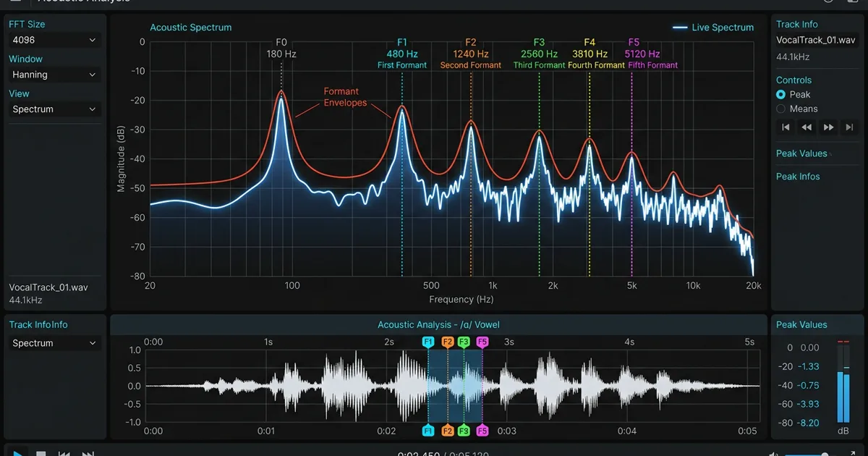Image resolution: width=868 pixels, height=456 pixels.
Task: Click the 3s tick on the upper time ruler
Action: point(509,342)
